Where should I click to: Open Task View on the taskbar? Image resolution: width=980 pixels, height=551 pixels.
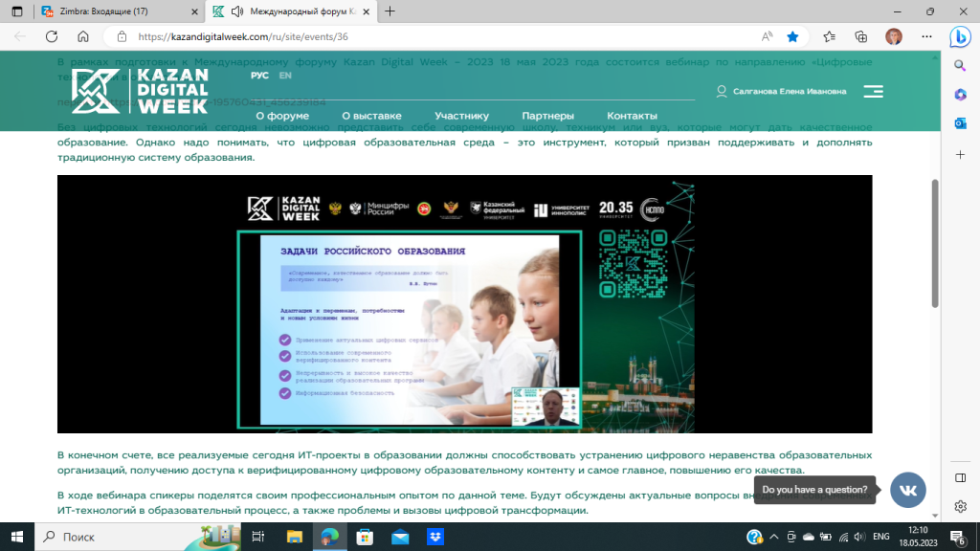[257, 537]
